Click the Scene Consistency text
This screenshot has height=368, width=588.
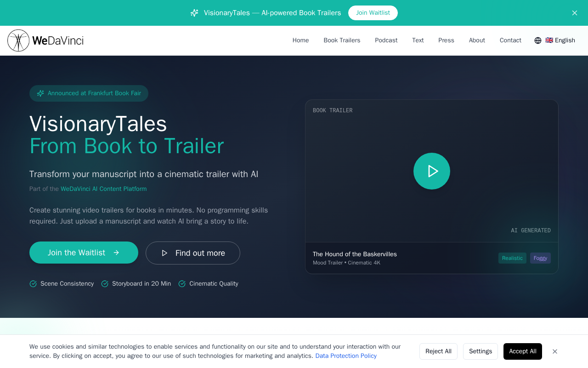[x=67, y=284]
